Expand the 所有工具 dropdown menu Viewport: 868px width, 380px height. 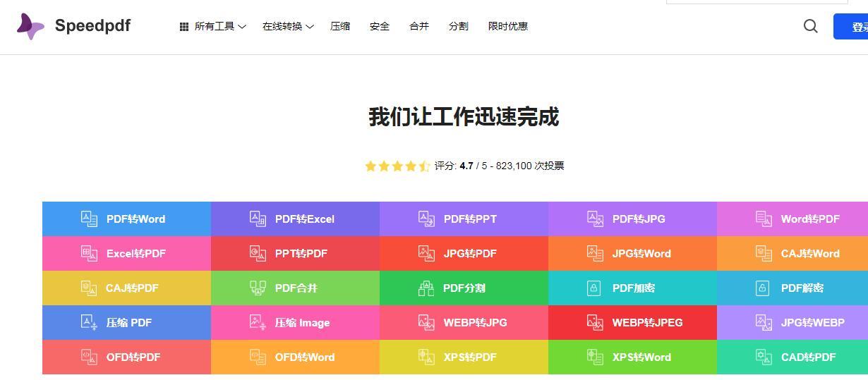212,27
